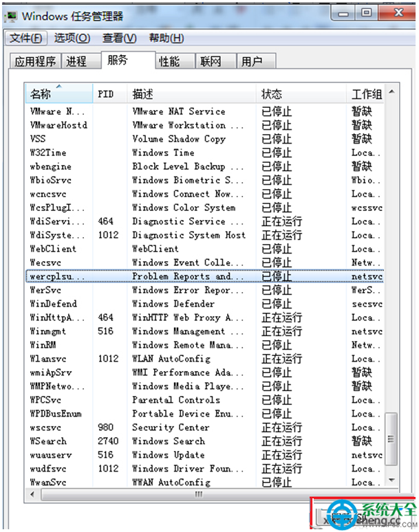Select the WerSvc service row

[x=205, y=290]
